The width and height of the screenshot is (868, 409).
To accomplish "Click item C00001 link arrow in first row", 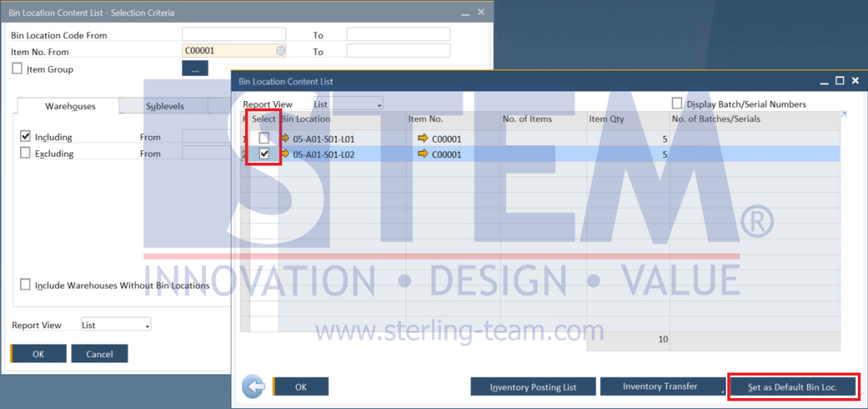I will (423, 137).
